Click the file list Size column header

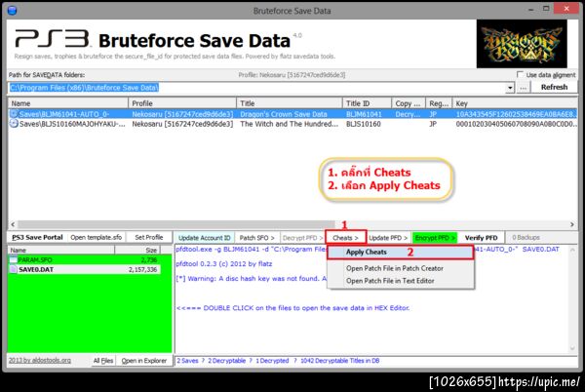137,251
